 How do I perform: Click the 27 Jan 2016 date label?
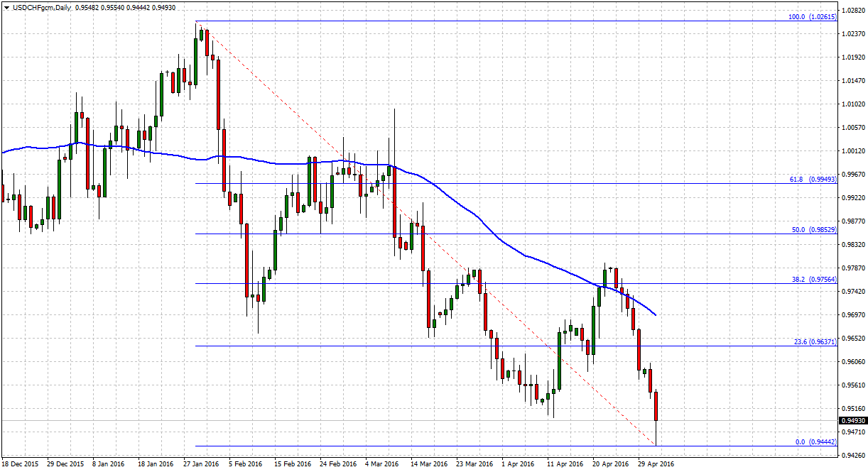(x=201, y=464)
